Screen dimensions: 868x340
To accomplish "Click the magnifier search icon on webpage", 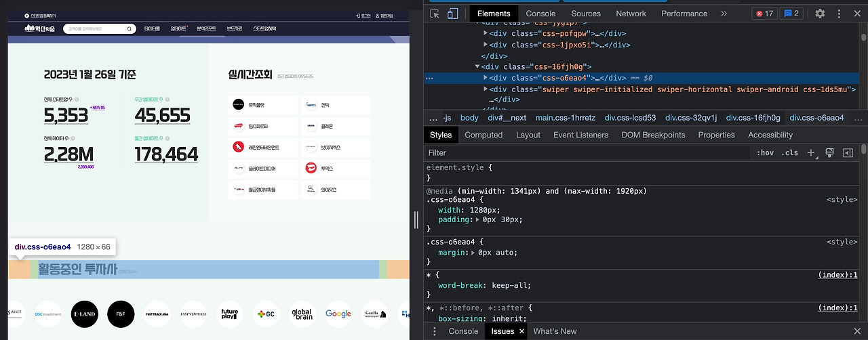I will [x=130, y=28].
